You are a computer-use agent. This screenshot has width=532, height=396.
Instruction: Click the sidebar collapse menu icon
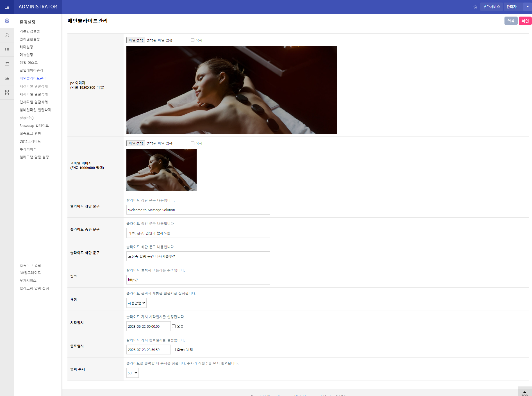[7, 7]
